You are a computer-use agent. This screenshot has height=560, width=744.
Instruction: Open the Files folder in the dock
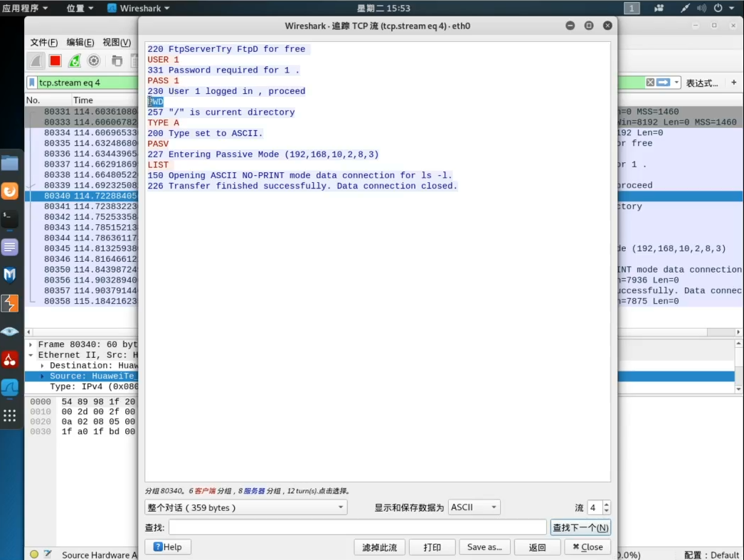[9, 163]
